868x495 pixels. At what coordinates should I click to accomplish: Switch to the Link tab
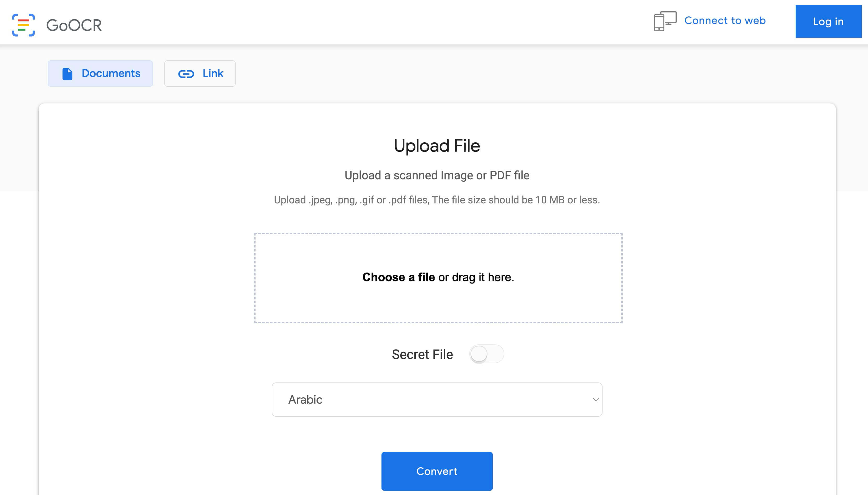[x=200, y=73]
